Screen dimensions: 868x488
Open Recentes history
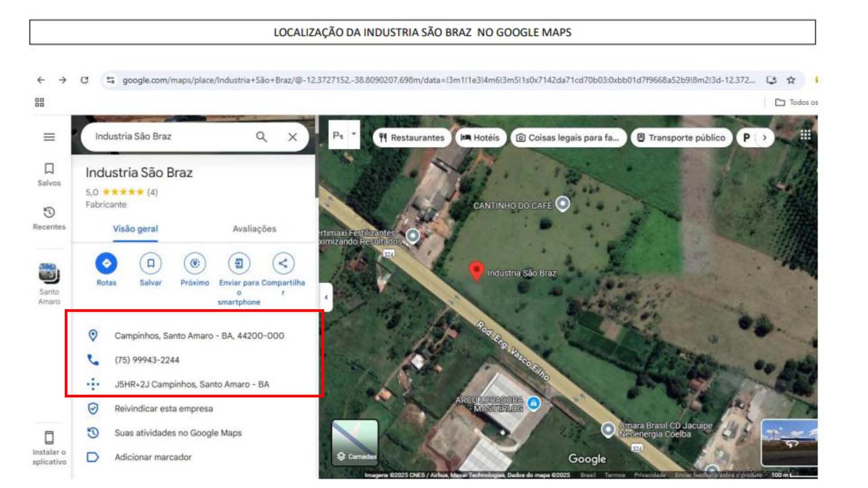(49, 218)
